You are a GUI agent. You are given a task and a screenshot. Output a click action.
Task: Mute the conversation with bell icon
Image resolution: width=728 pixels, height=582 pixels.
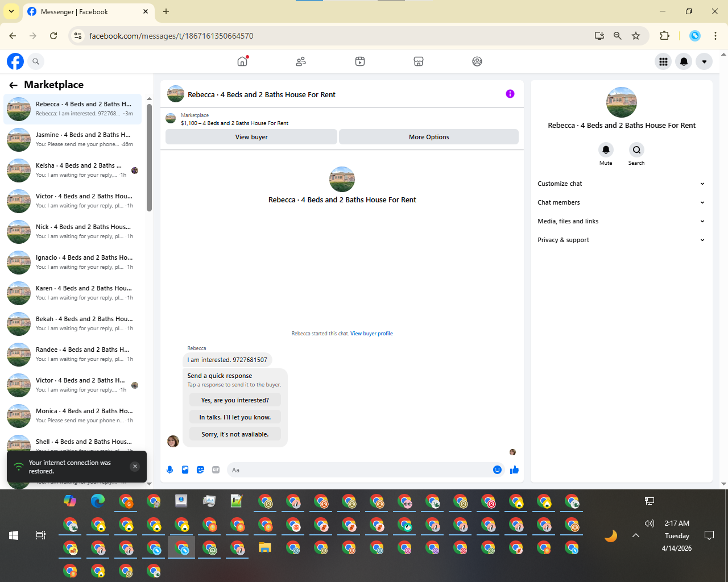pos(606,149)
